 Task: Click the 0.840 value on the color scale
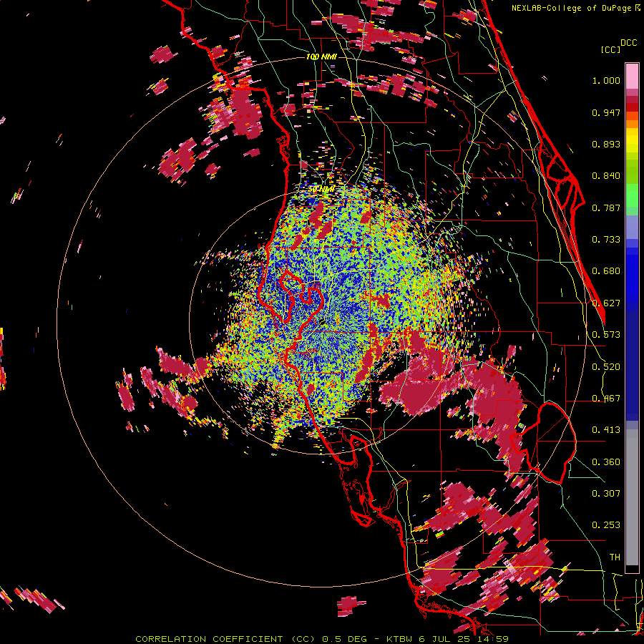pyautogui.click(x=606, y=176)
